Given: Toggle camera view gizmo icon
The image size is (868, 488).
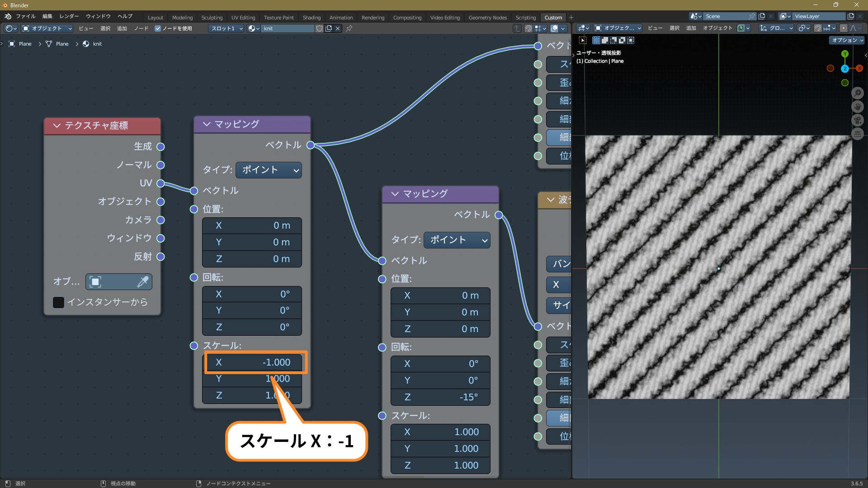Looking at the screenshot, I should [858, 120].
